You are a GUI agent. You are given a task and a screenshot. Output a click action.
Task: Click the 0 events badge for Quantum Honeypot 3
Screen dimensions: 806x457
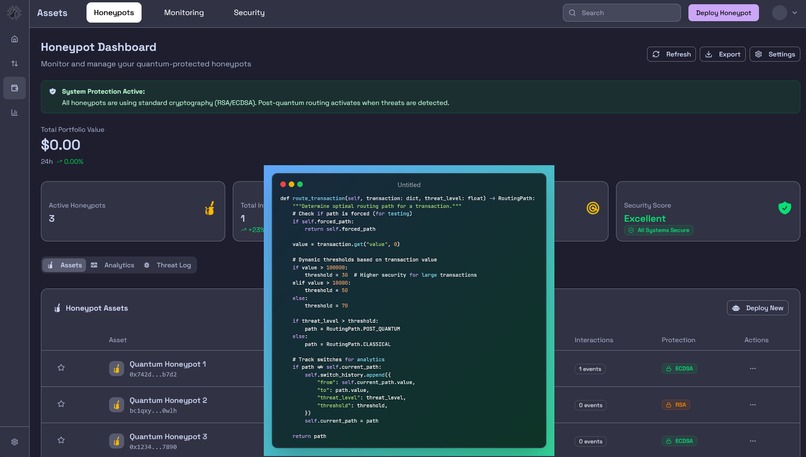click(591, 442)
